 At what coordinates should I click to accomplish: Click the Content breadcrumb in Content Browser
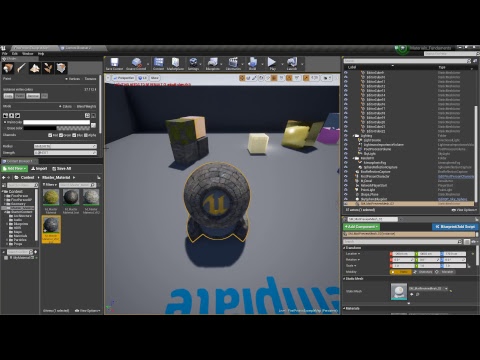click(27, 178)
